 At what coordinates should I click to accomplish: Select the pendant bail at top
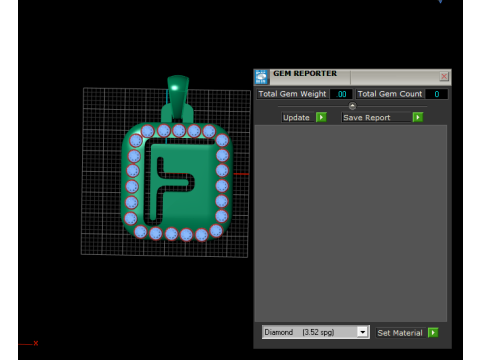tap(178, 98)
